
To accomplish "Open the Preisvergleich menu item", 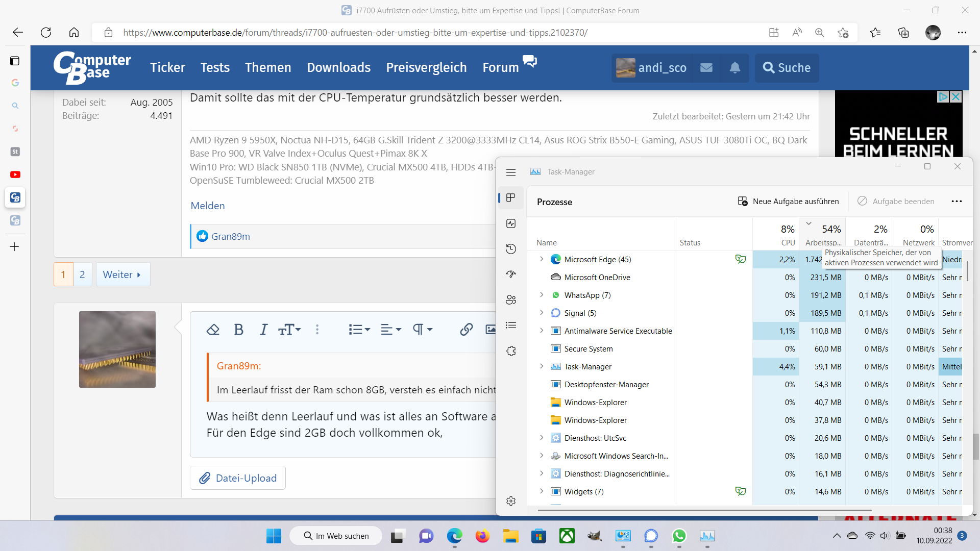I will [x=426, y=67].
